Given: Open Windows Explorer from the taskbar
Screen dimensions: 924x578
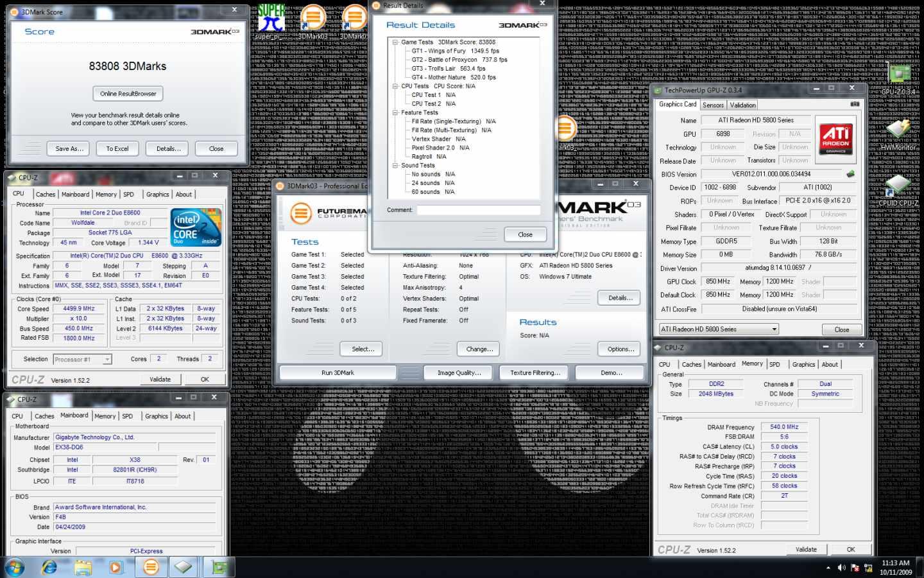Looking at the screenshot, I should click(83, 567).
